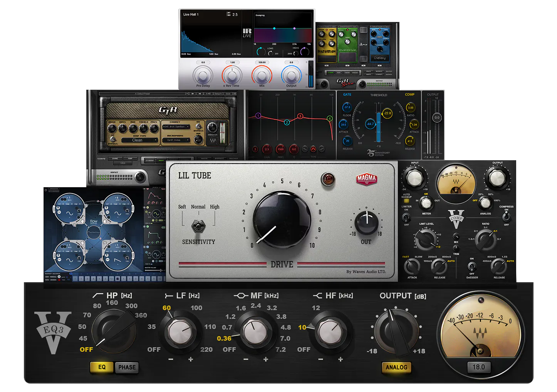557x392 pixels.
Task: Click the high-pass filter slope icon beside HP
Action: [97, 295]
